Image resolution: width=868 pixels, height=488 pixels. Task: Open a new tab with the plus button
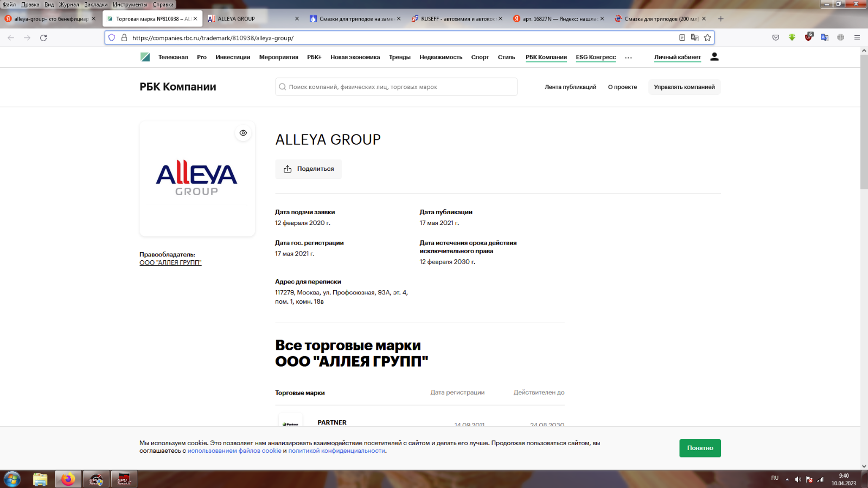pyautogui.click(x=720, y=18)
